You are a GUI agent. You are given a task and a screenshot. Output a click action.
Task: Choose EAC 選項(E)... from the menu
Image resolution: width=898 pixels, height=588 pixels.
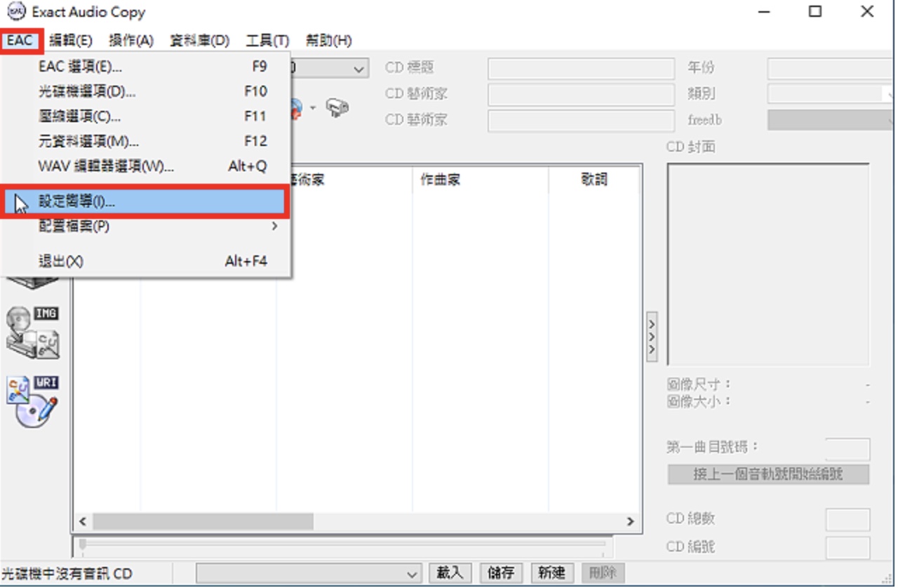tap(147, 67)
